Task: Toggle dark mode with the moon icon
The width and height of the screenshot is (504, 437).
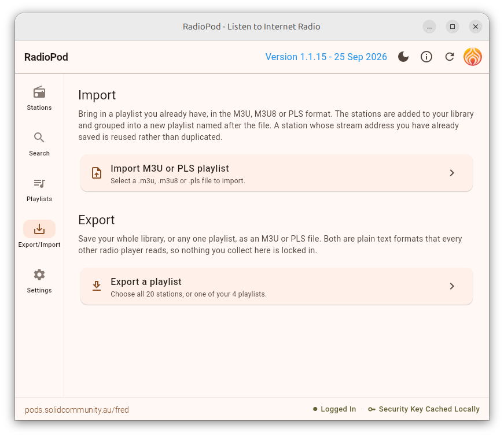Action: pos(403,57)
